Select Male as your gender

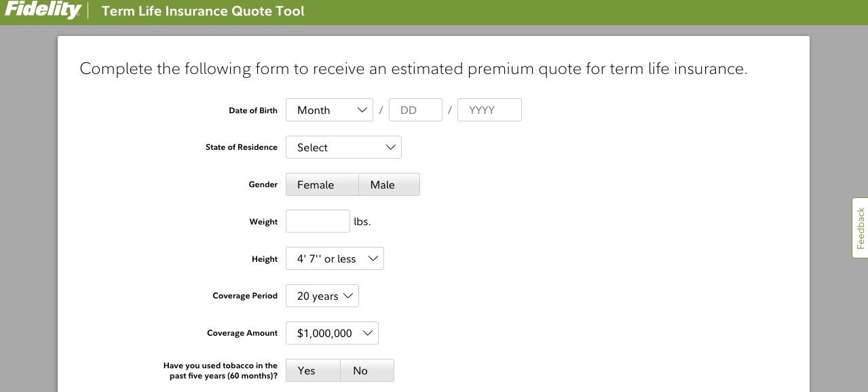tap(381, 184)
